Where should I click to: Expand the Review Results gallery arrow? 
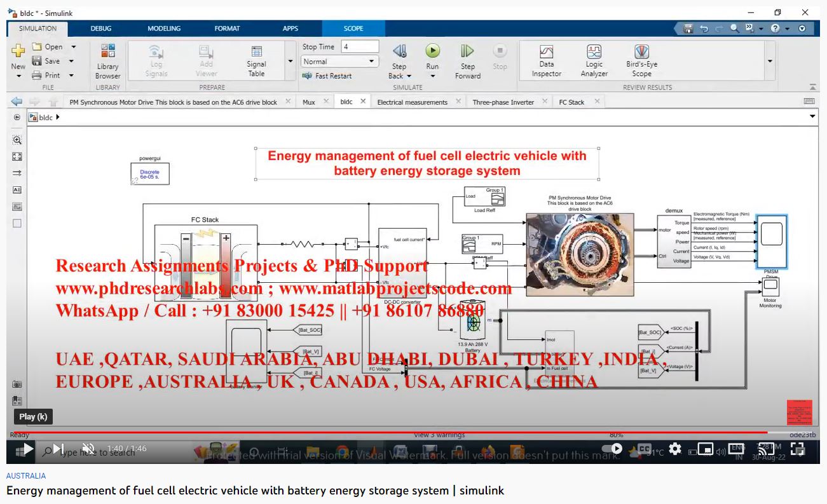tap(770, 61)
